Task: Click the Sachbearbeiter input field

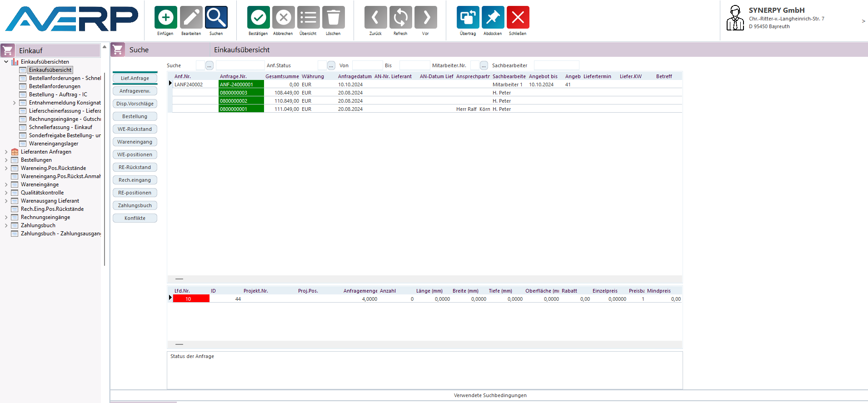Action: point(556,65)
